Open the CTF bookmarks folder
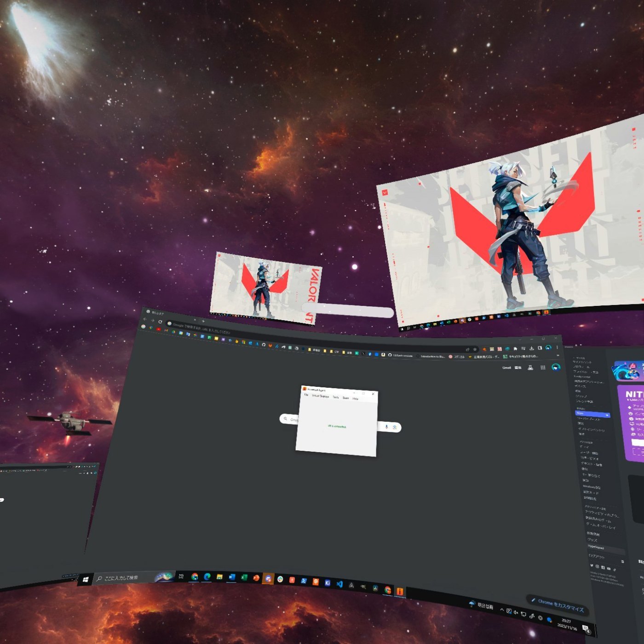Image resolution: width=644 pixels, height=644 pixels. [334, 351]
